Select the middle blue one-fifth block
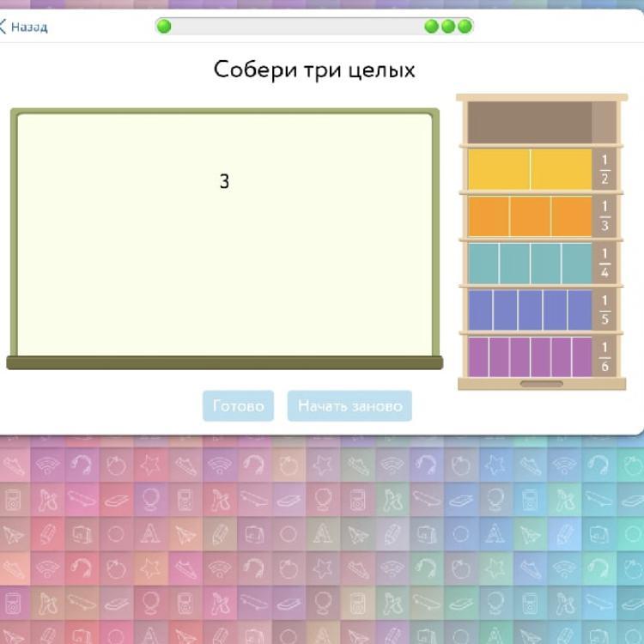Image resolution: width=644 pixels, height=644 pixels. point(530,310)
